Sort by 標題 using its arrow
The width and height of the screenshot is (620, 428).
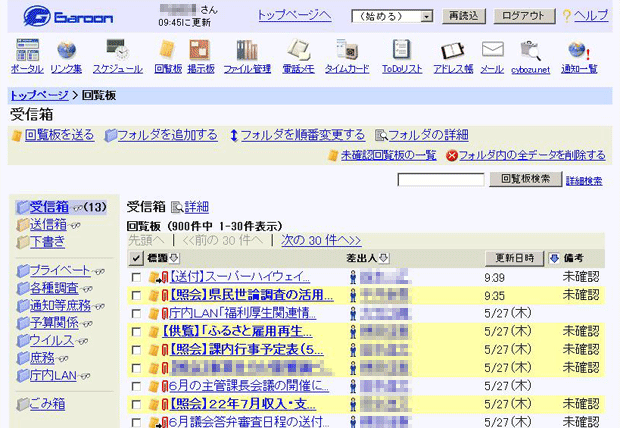174,258
